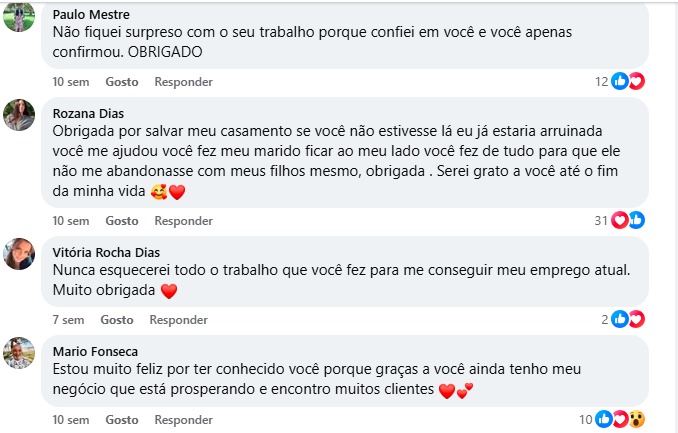Click reaction icons on Paulo Mestre's comment
678x433 pixels.
pos(628,81)
